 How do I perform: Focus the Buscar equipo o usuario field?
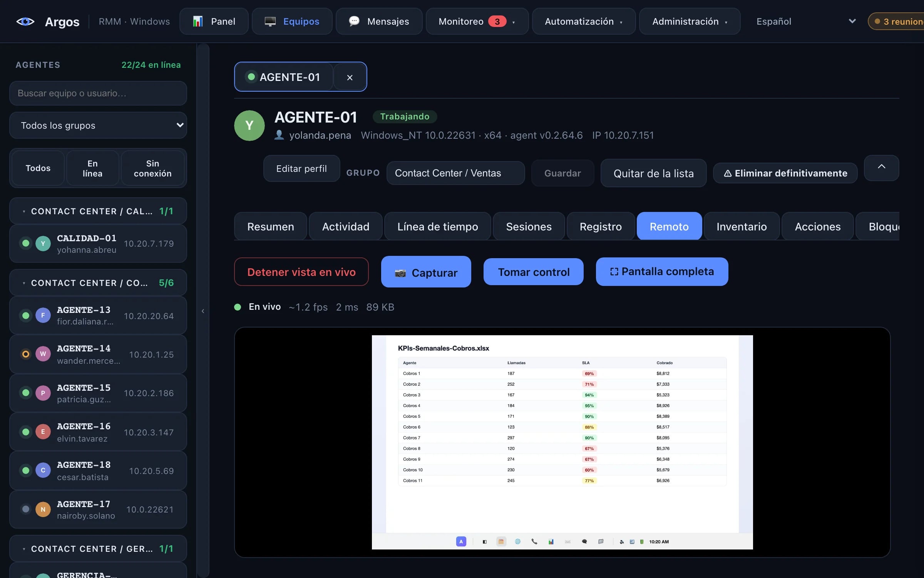coord(98,93)
